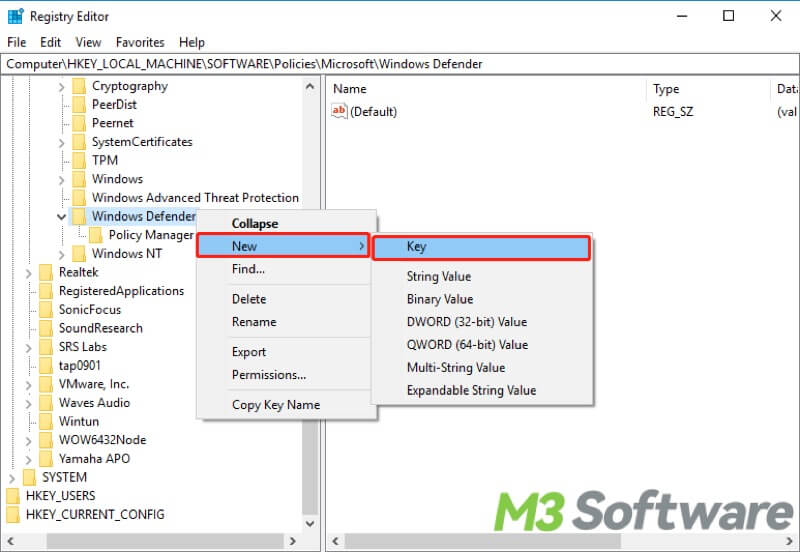Viewport: 800px width, 552px height.
Task: Click the Waves Audio folder icon
Action: click(x=46, y=403)
